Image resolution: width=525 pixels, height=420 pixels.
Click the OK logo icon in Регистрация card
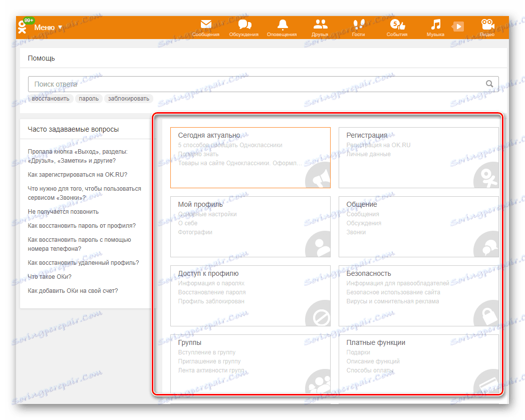(486, 176)
